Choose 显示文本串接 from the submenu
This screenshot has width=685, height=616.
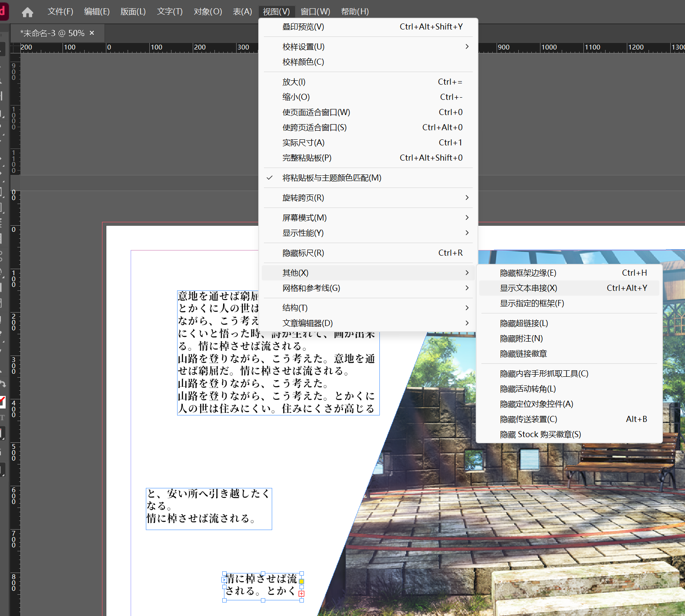(528, 288)
